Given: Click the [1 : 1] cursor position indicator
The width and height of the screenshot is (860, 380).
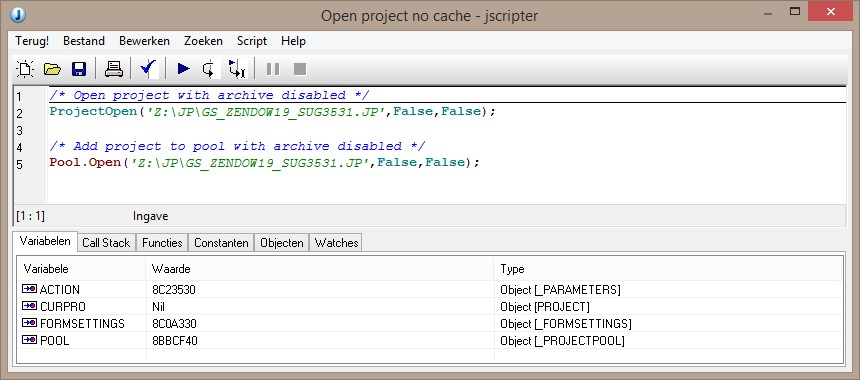Looking at the screenshot, I should [x=31, y=216].
